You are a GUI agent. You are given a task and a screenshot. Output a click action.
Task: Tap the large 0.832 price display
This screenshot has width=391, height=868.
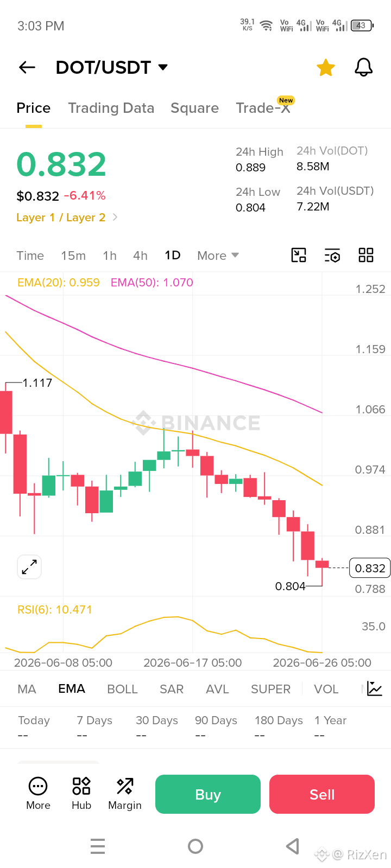[x=61, y=164]
